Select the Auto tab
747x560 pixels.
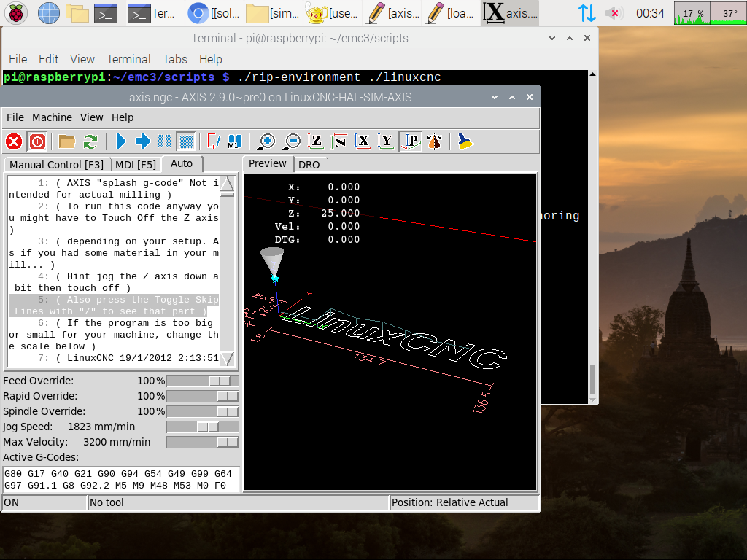coord(182,164)
